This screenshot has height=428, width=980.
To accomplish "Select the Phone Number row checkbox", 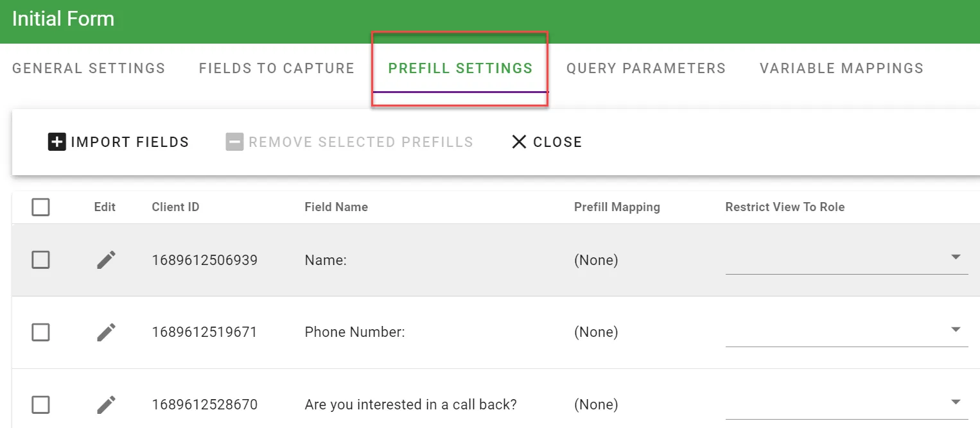I will (40, 332).
